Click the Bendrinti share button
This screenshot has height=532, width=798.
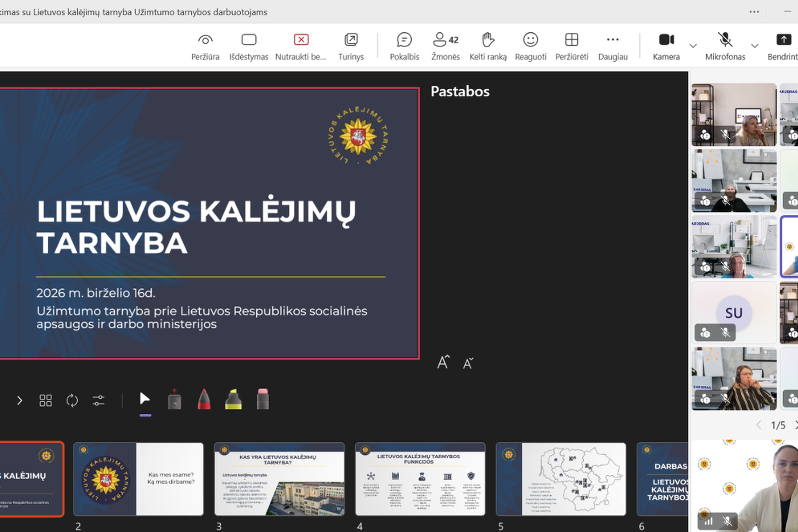click(x=783, y=47)
